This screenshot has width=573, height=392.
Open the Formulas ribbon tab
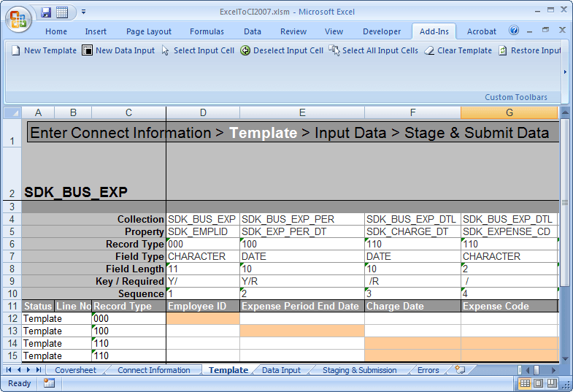207,31
